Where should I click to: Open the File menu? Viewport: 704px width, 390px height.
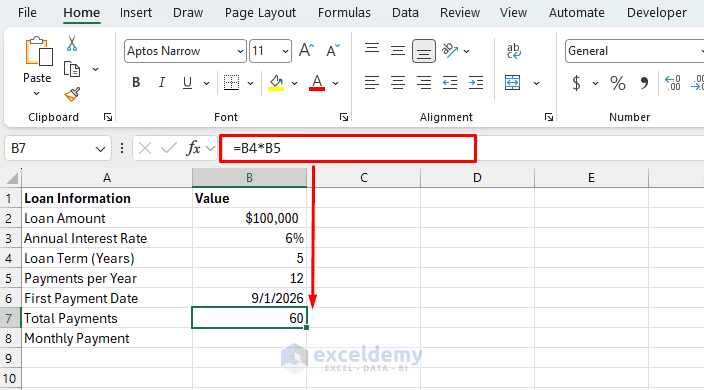[x=27, y=13]
